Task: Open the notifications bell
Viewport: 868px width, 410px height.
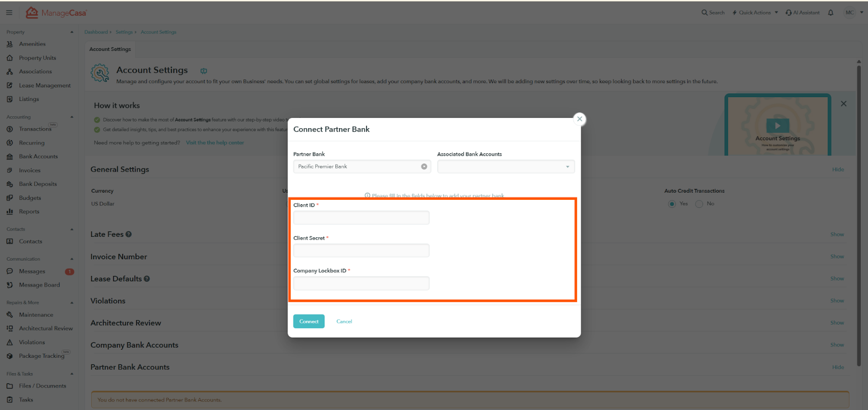Action: pyautogui.click(x=831, y=12)
